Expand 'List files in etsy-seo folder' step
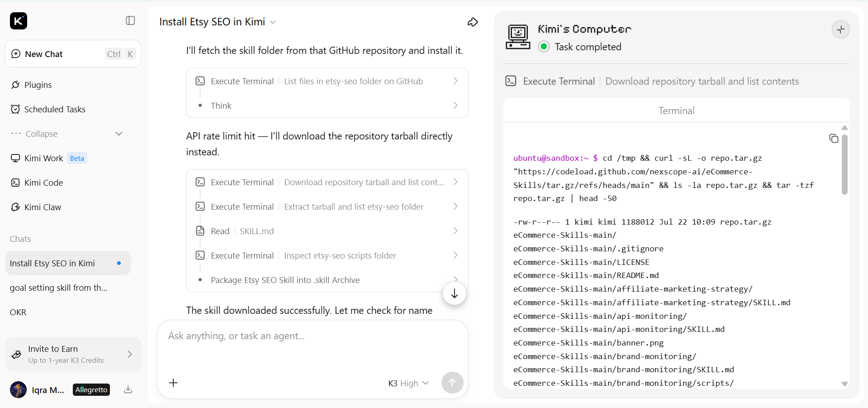 [x=327, y=81]
